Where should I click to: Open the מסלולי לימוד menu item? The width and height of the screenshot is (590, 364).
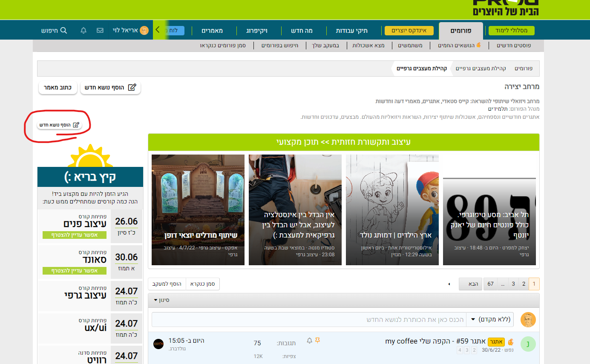pos(511,31)
